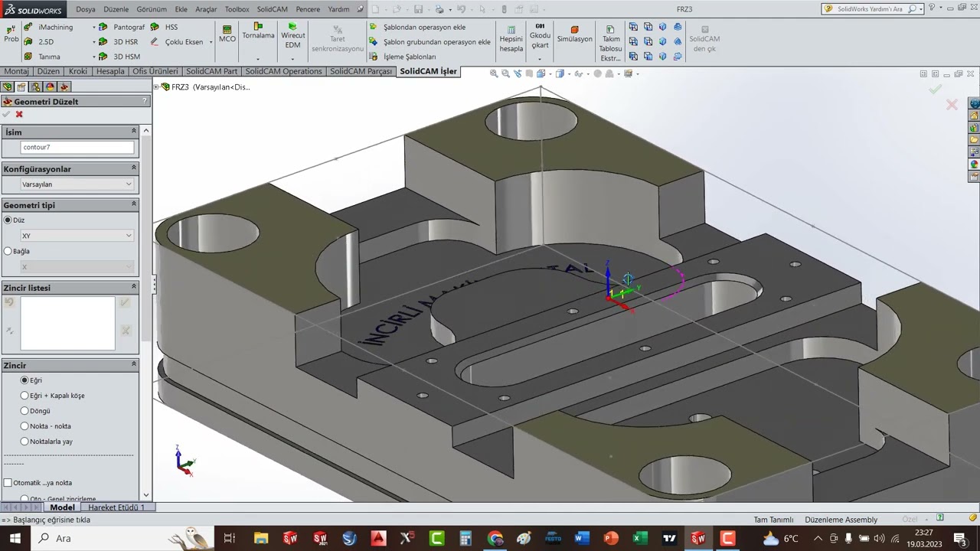Switch to the Model tab
The image size is (980, 551).
coord(62,507)
